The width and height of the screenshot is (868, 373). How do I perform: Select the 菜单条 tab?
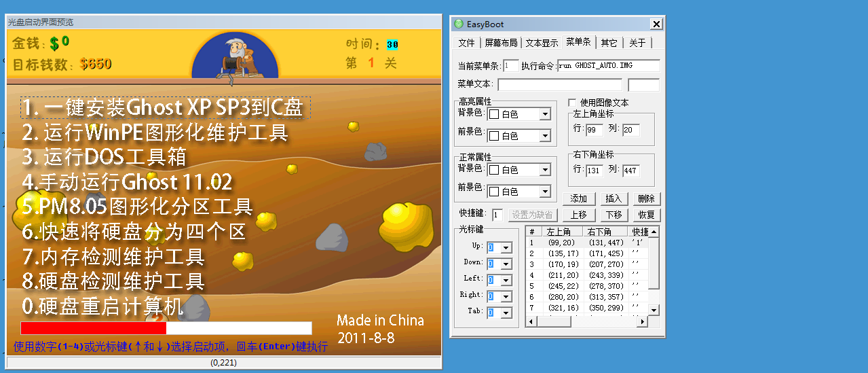(x=579, y=42)
